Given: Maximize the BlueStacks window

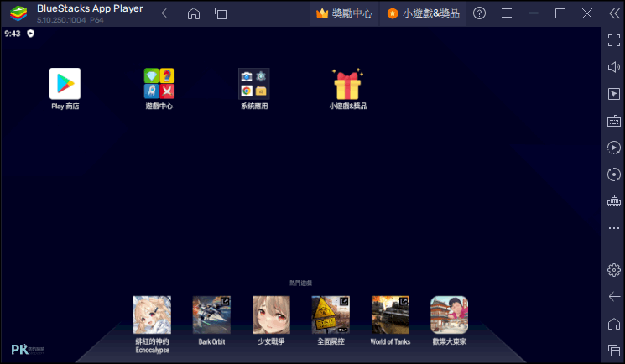Looking at the screenshot, I should tap(560, 13).
